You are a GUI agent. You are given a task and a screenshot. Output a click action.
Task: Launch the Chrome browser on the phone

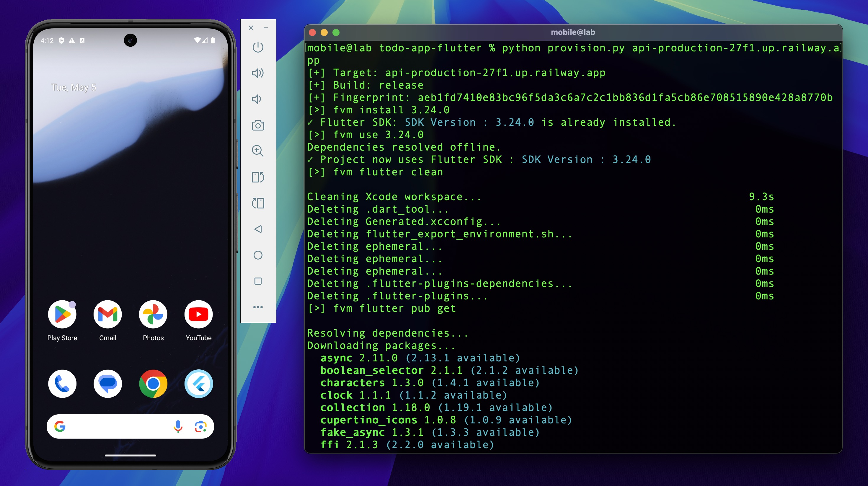(153, 384)
